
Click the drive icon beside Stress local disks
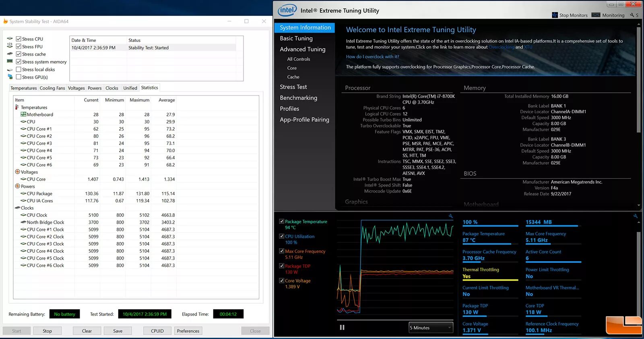tap(10, 69)
